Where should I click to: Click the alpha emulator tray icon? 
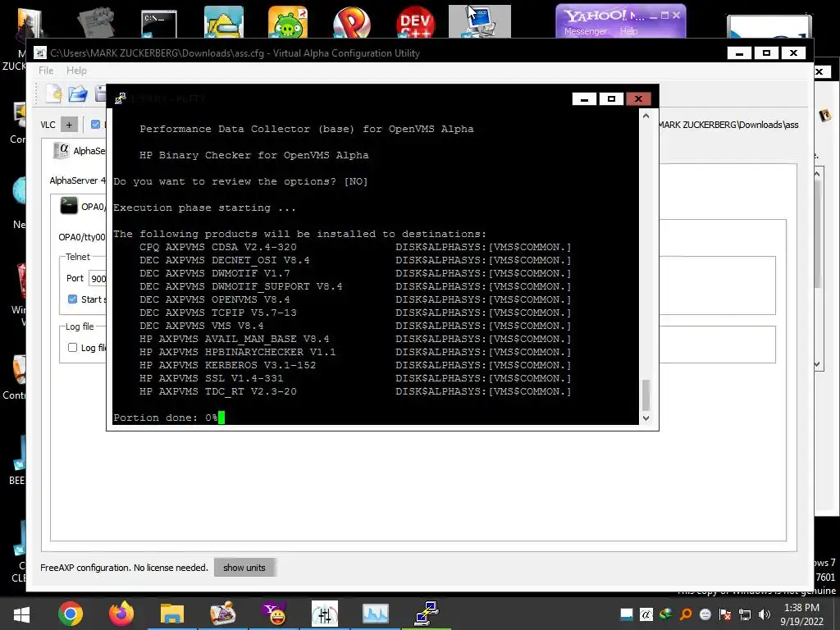646,614
